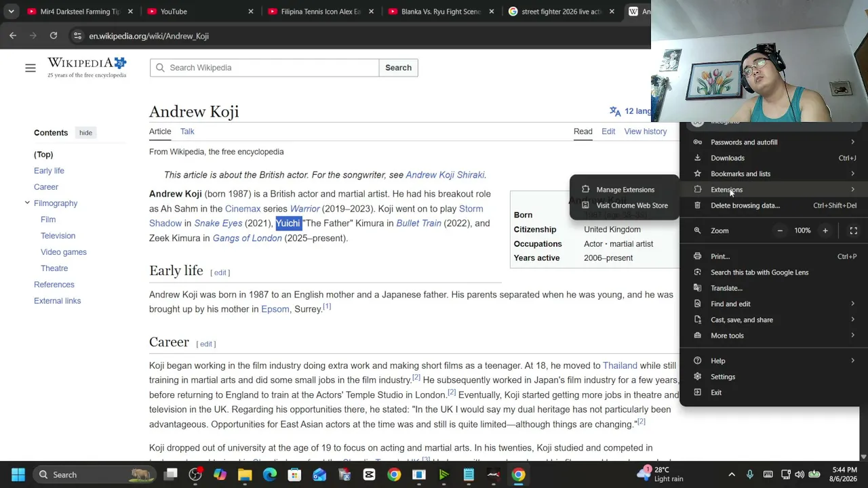Select Translate in the Chrome menu
The image size is (868, 488).
[x=773, y=288]
